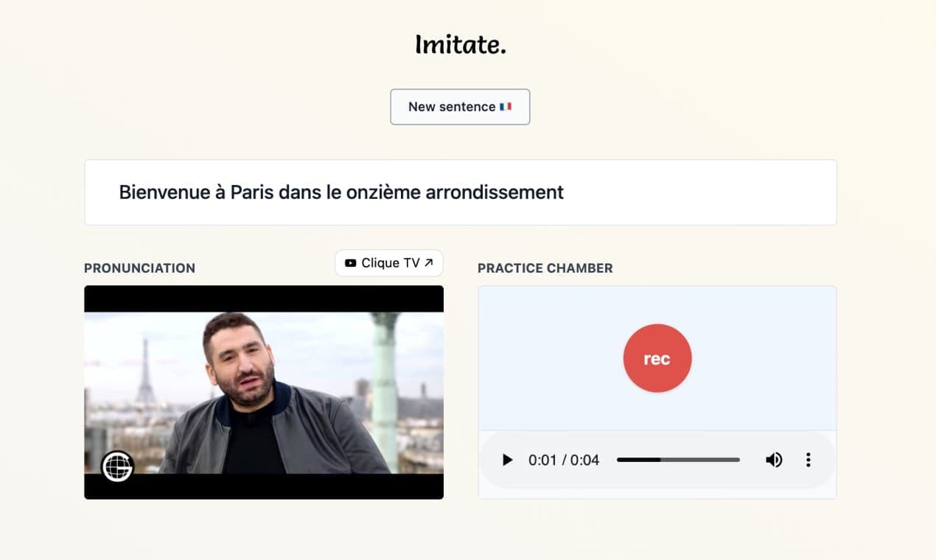Open the Clique TV source link
Viewport: 936px width, 560px height.
click(x=389, y=263)
